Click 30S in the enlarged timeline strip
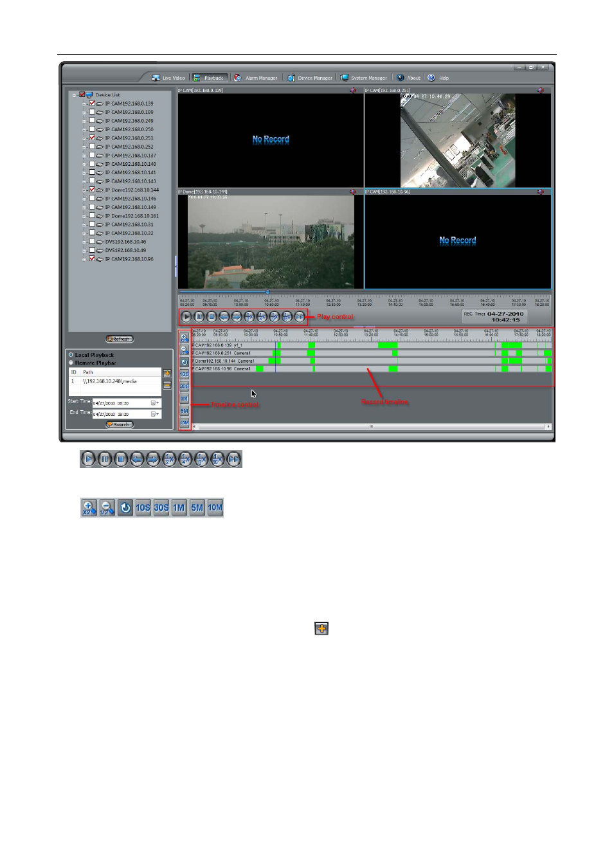 [x=161, y=508]
